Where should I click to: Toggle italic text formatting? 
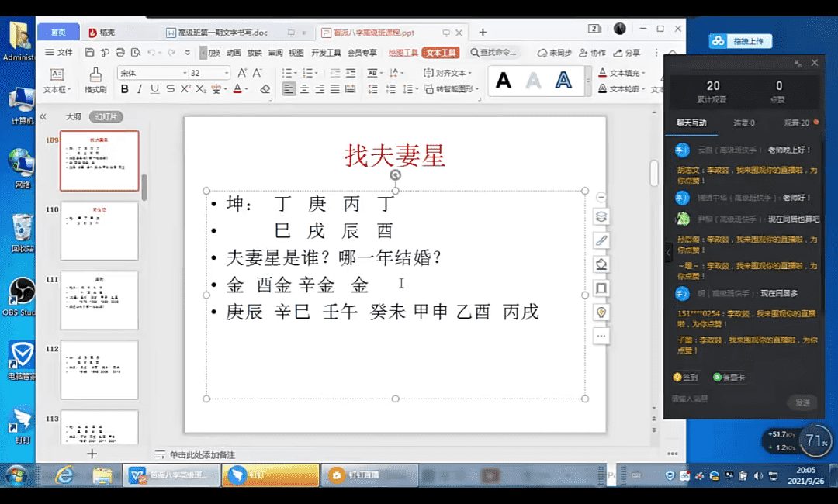click(x=140, y=89)
